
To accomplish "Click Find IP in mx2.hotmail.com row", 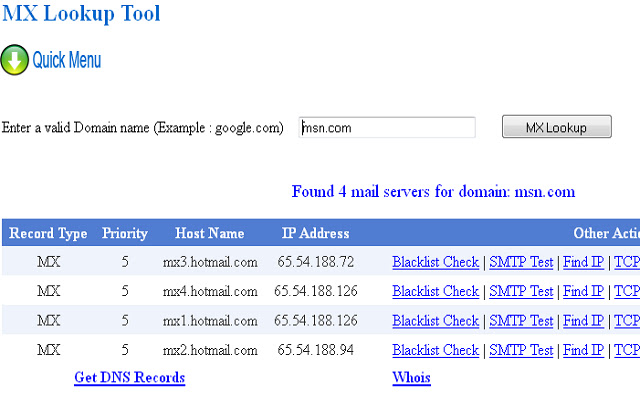I will (x=583, y=350).
